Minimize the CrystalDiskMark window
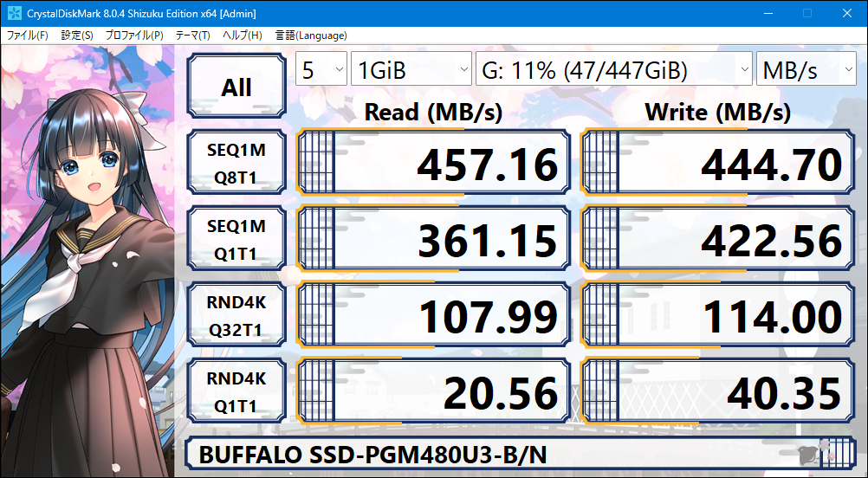This screenshot has height=478, width=868. 767,13
